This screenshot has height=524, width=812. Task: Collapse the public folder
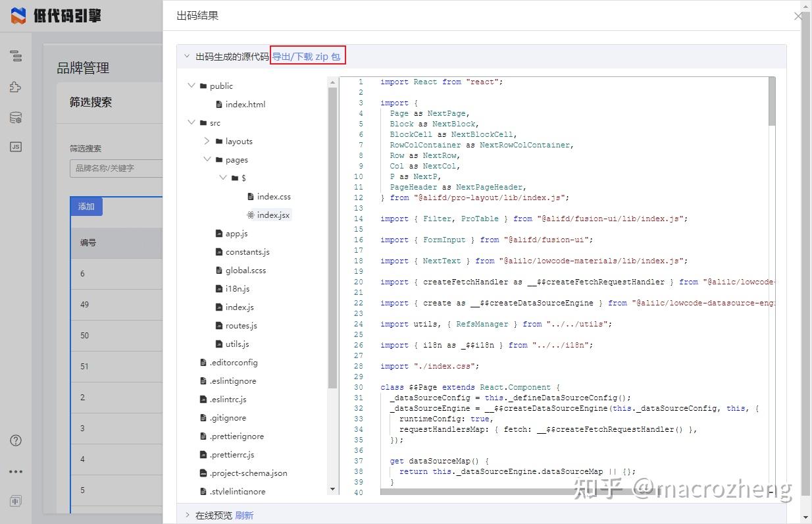pos(191,86)
